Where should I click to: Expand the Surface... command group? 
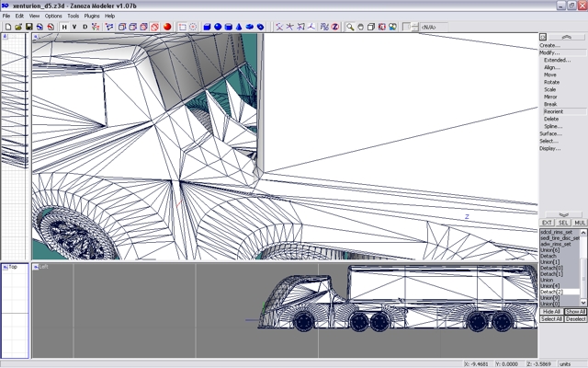[550, 133]
